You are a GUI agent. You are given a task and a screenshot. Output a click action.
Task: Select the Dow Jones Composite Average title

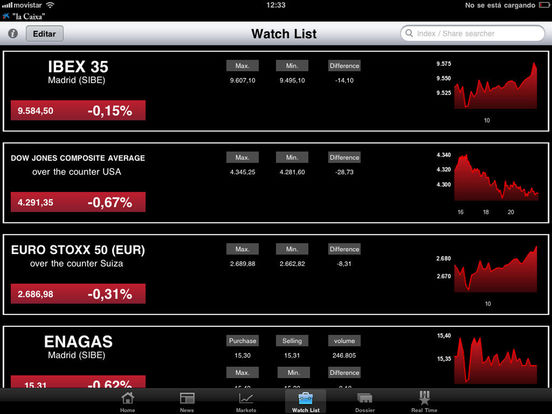78,158
